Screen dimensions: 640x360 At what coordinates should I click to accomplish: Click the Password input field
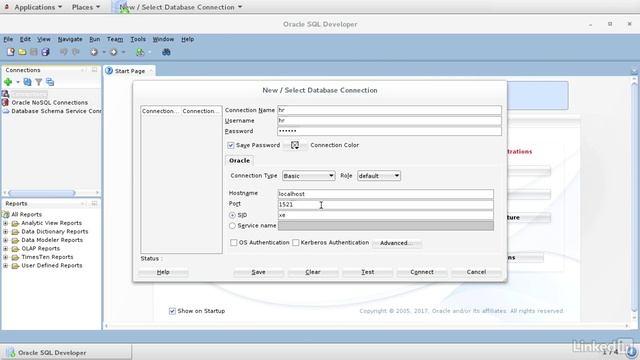pyautogui.click(x=389, y=131)
